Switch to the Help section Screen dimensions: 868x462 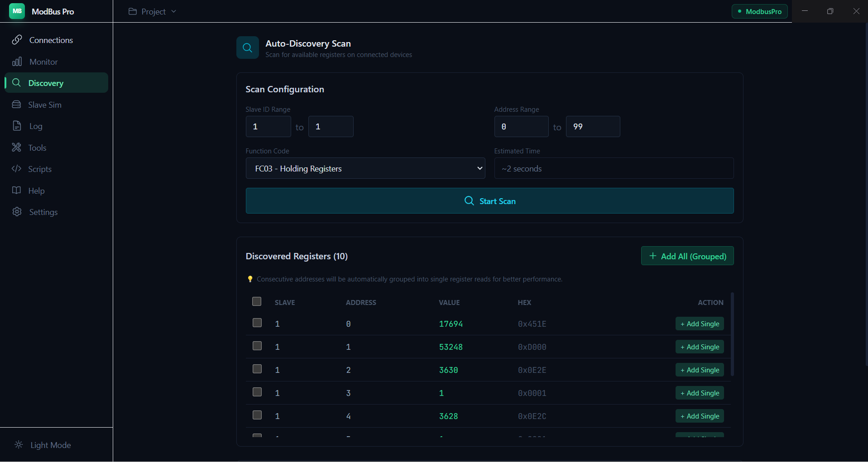pyautogui.click(x=16, y=191)
